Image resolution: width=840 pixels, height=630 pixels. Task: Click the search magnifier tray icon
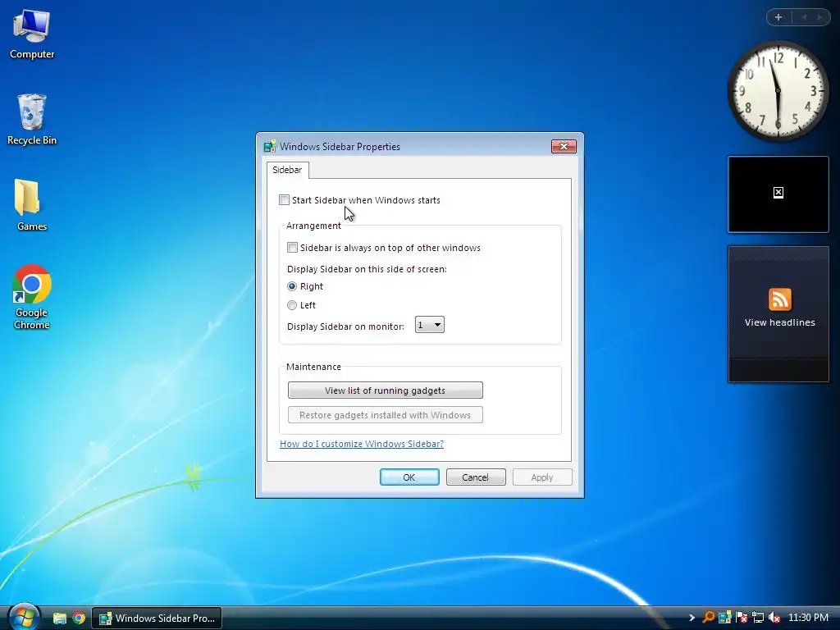click(708, 618)
